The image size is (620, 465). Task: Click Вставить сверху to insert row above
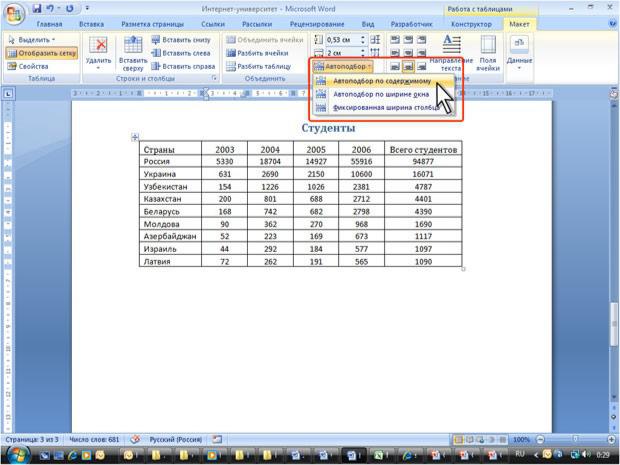[x=133, y=53]
